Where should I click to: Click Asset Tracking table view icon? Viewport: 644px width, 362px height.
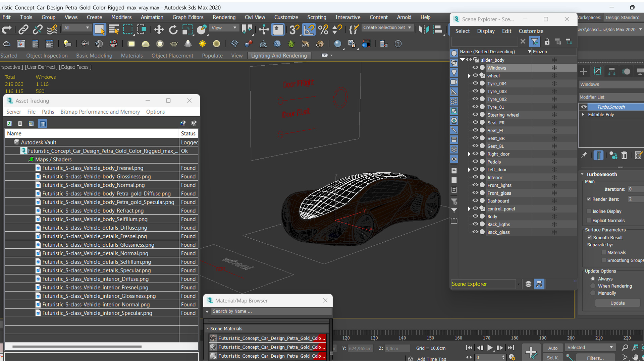(x=43, y=124)
